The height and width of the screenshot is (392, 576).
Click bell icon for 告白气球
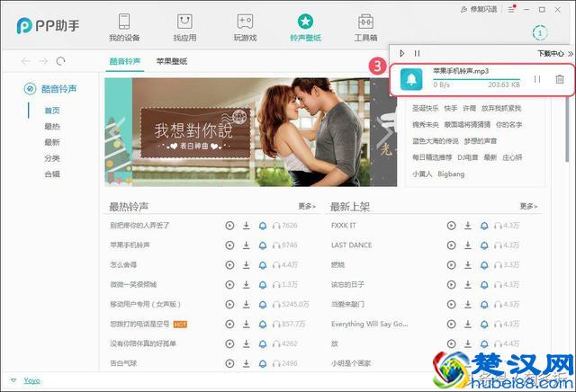263,363
